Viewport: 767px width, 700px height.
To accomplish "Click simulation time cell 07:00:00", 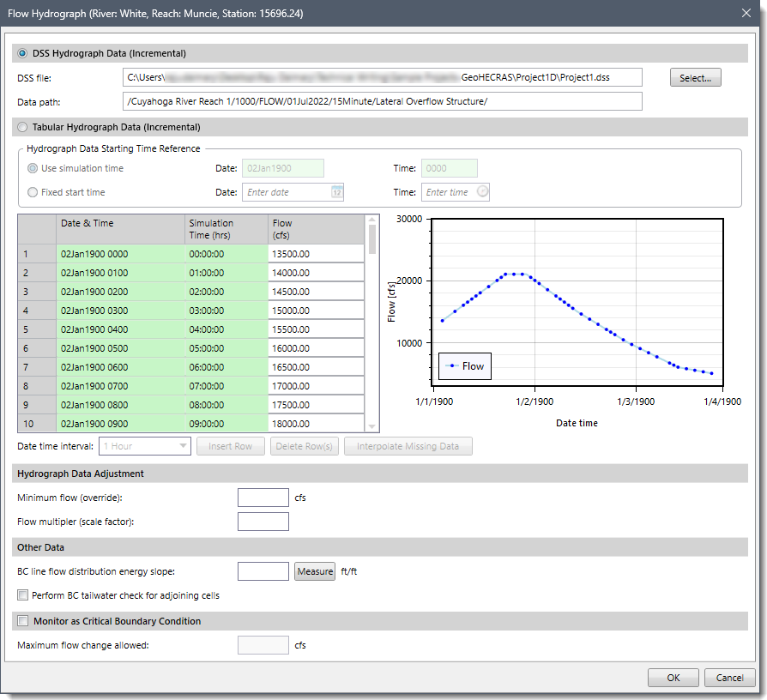I will point(226,386).
